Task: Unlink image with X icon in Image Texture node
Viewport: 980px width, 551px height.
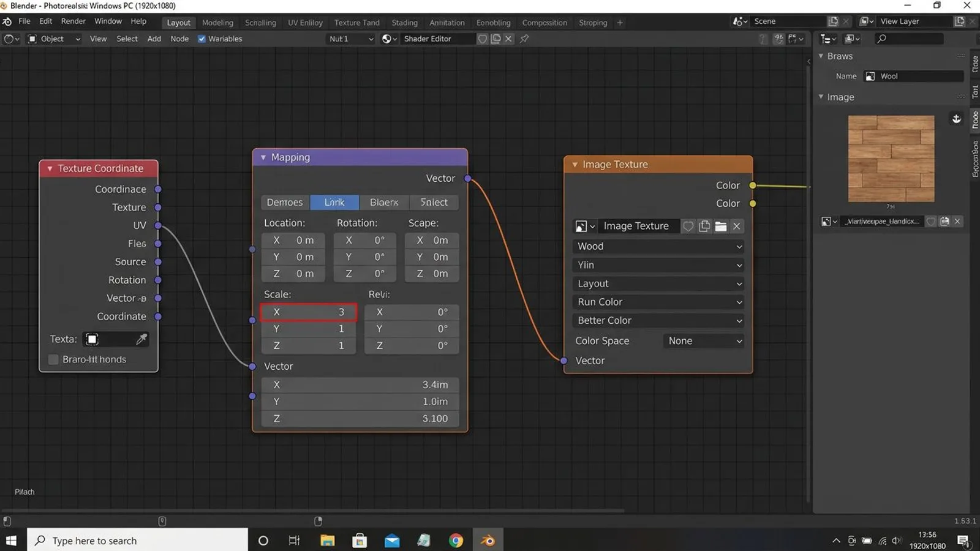Action: 737,227
